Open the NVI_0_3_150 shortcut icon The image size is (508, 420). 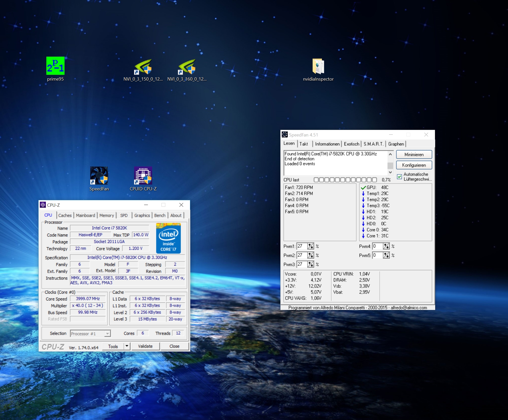143,67
